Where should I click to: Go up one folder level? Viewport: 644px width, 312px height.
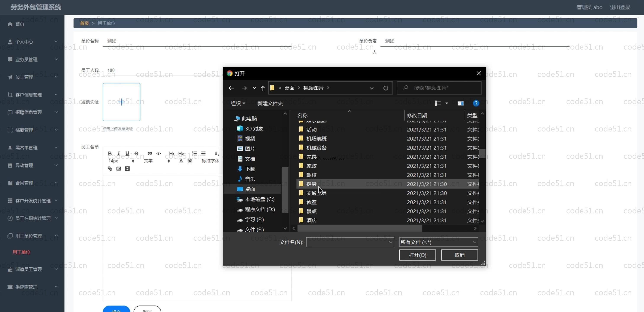[263, 88]
